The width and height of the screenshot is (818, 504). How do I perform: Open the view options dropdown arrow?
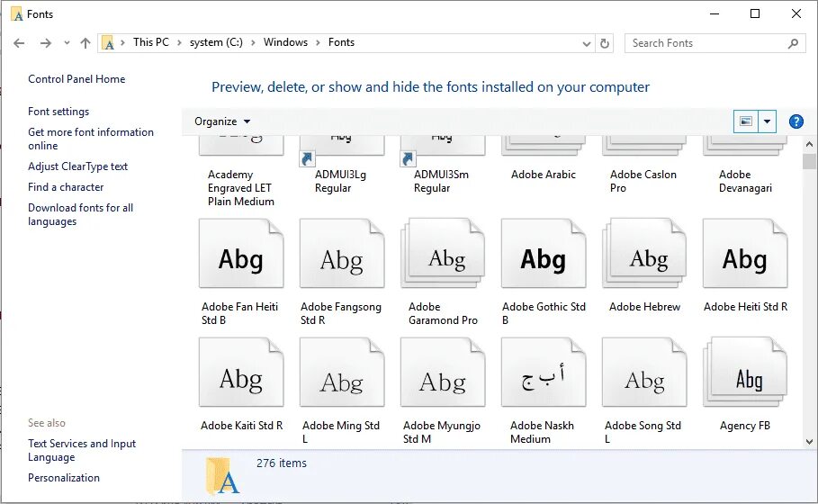(x=767, y=121)
